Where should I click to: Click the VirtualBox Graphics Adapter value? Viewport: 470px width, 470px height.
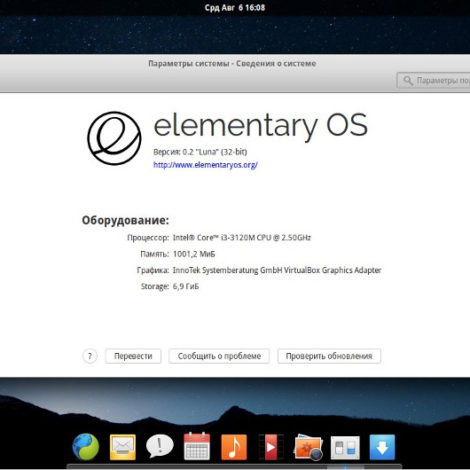pos(277,270)
